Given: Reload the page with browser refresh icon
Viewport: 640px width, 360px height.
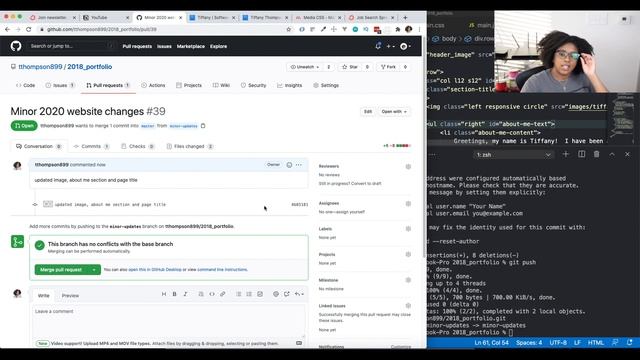Looking at the screenshot, I should (29, 29).
